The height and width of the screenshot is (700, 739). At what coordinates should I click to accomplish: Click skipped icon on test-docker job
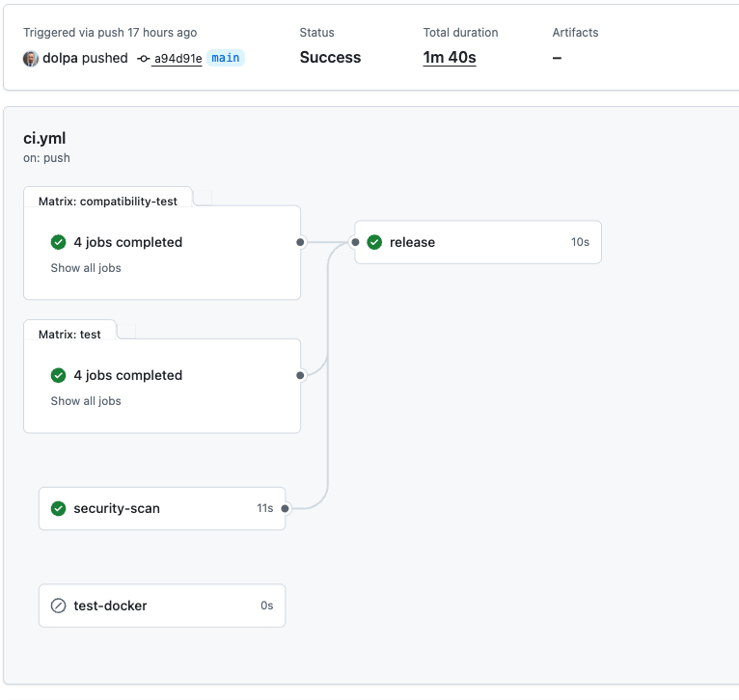click(x=58, y=606)
